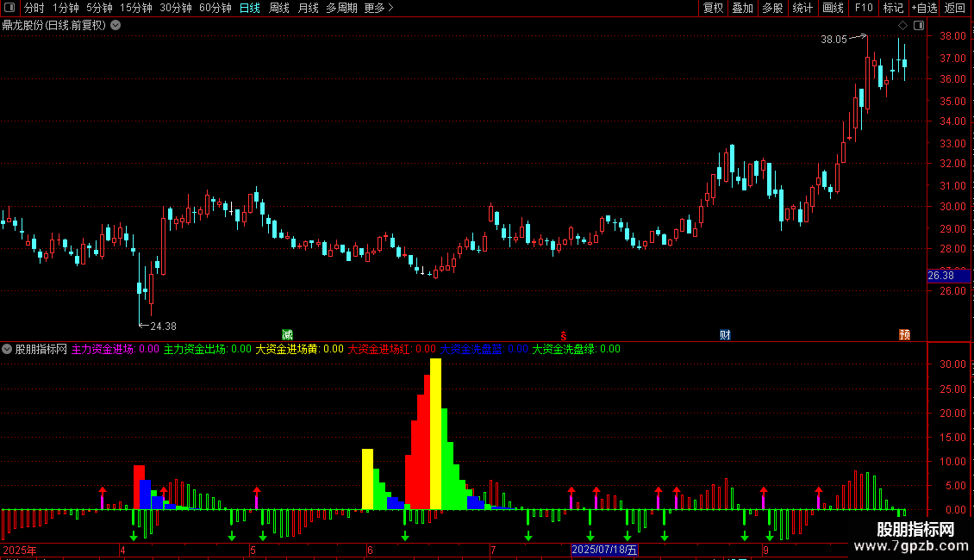974x560 pixels.
Task: Click month 9 on time axis
Action: coord(766,551)
